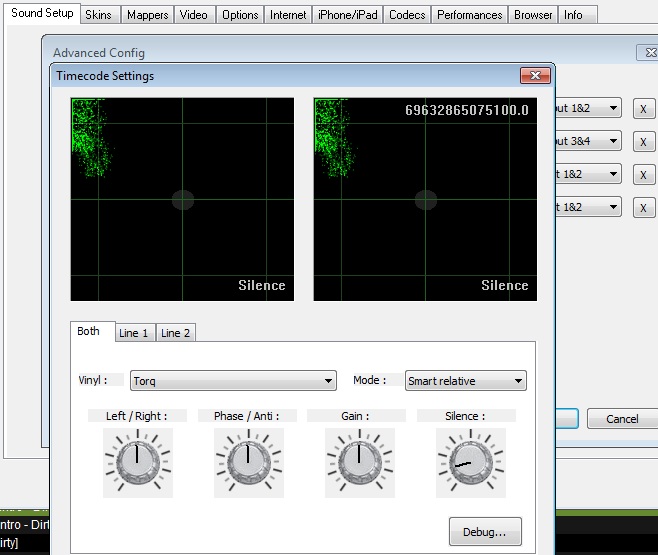Image resolution: width=658 pixels, height=555 pixels.
Task: Open the Mappers tab
Action: click(x=146, y=15)
